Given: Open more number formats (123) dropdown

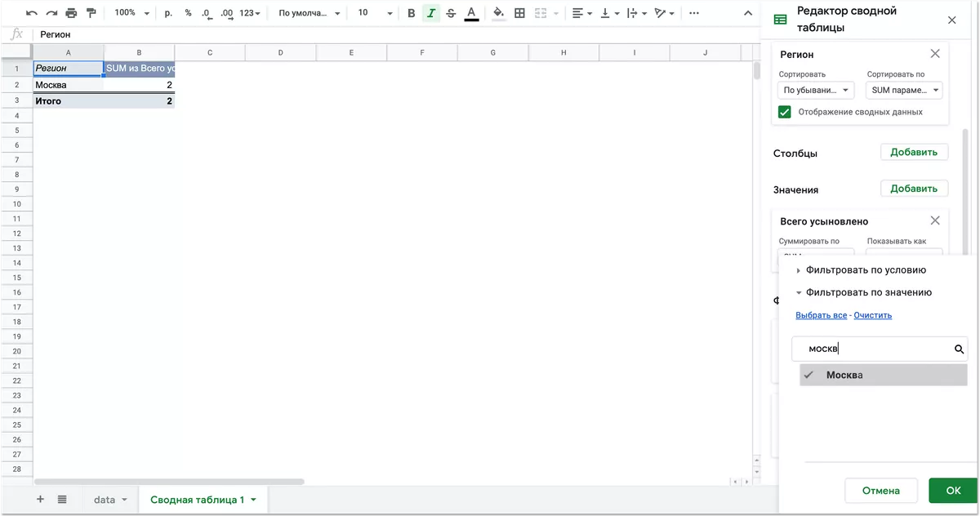Looking at the screenshot, I should click(250, 13).
